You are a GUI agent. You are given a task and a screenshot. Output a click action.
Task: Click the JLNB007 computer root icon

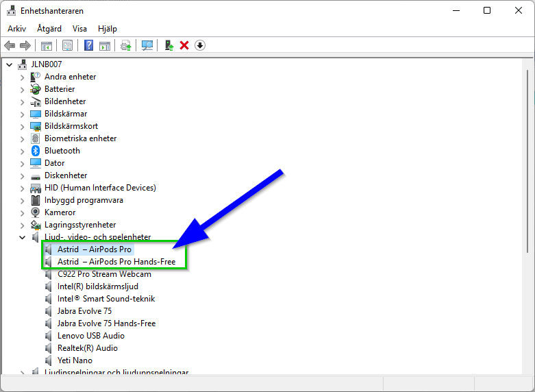pyautogui.click(x=22, y=64)
